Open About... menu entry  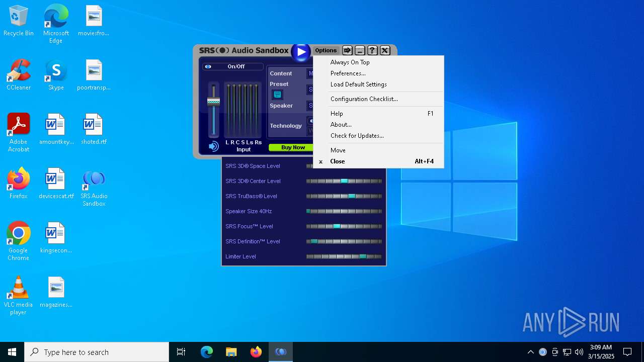pos(378,125)
